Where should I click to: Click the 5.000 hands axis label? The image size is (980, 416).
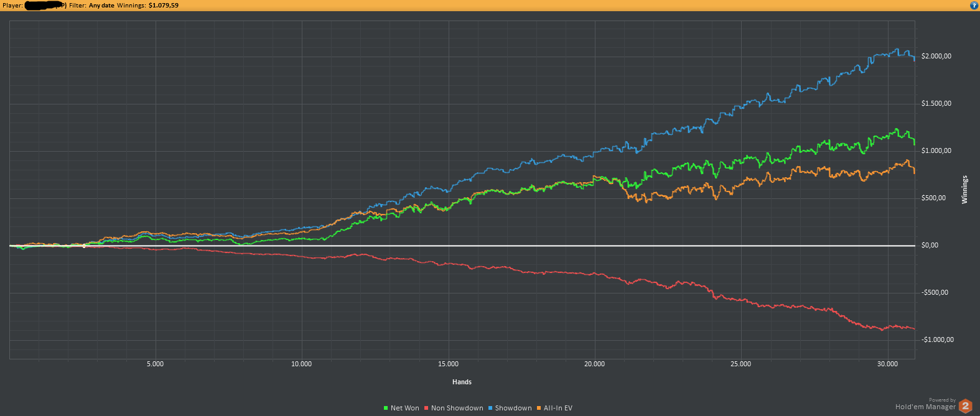[155, 364]
